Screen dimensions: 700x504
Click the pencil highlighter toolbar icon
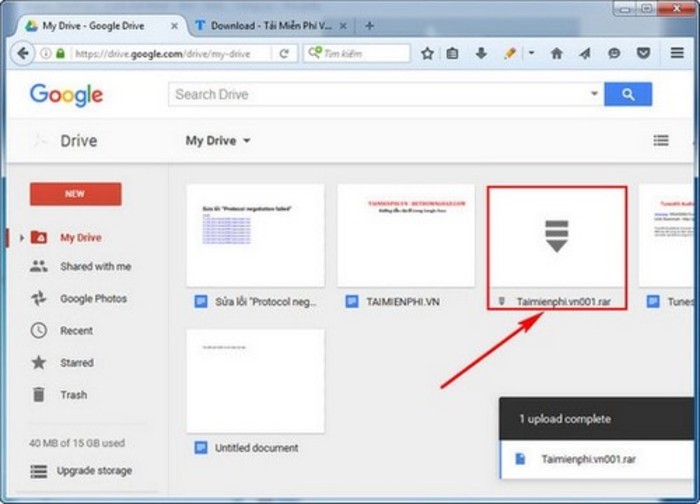tap(510, 54)
